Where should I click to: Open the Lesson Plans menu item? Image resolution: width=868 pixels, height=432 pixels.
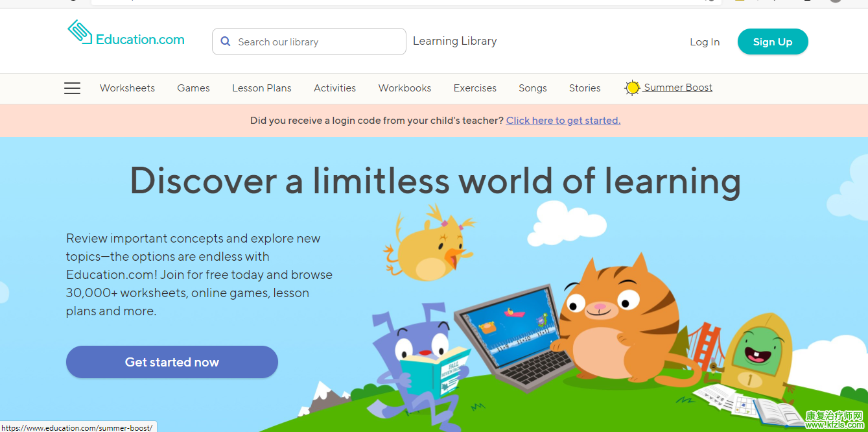click(262, 88)
